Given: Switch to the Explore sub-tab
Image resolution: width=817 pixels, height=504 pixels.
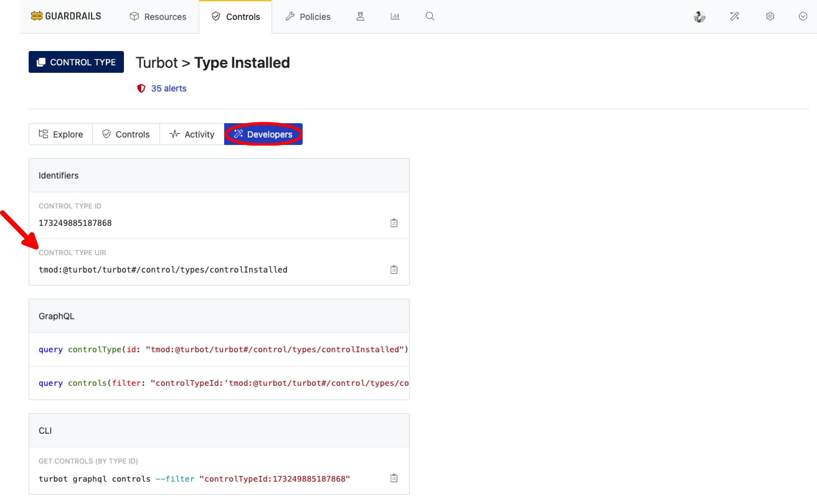Looking at the screenshot, I should pos(61,134).
